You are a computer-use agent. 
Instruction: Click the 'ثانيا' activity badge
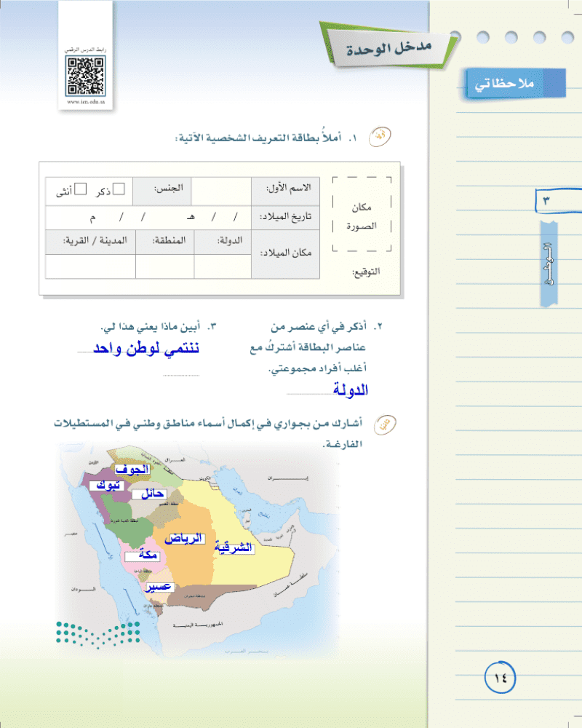(x=385, y=425)
